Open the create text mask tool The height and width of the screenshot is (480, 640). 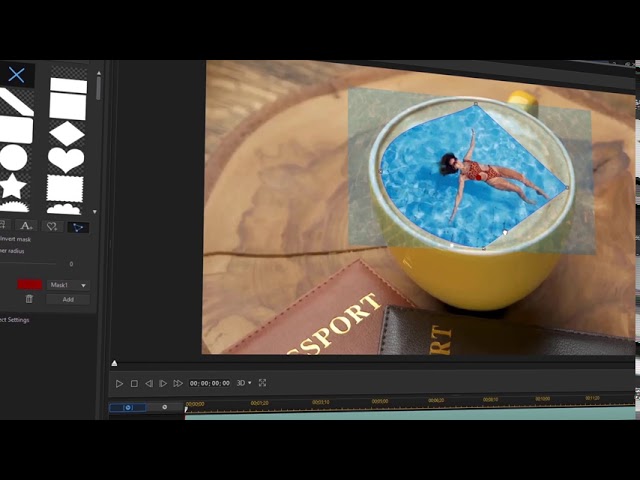(x=26, y=226)
